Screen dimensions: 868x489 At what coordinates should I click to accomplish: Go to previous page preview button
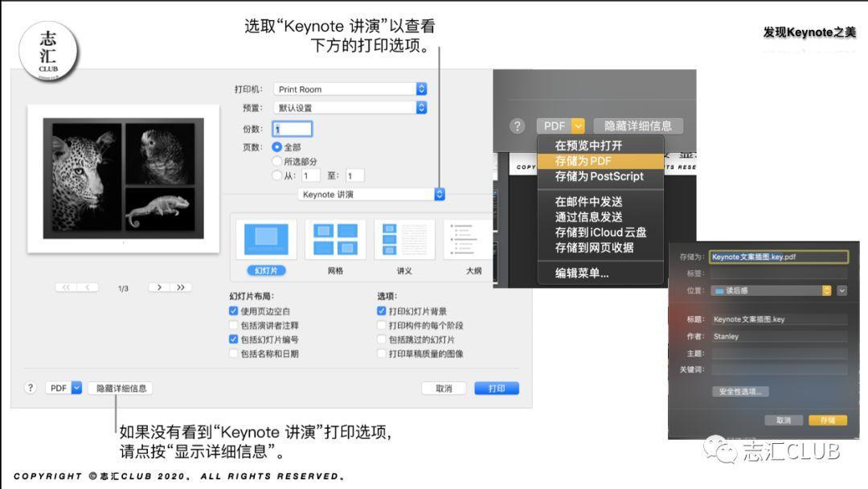click(x=88, y=287)
